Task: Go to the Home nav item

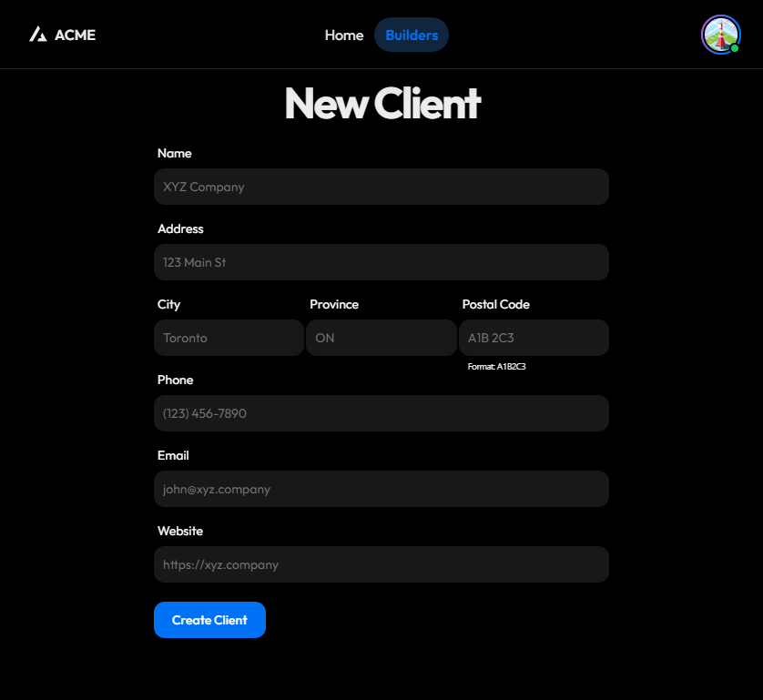Action: pos(344,35)
